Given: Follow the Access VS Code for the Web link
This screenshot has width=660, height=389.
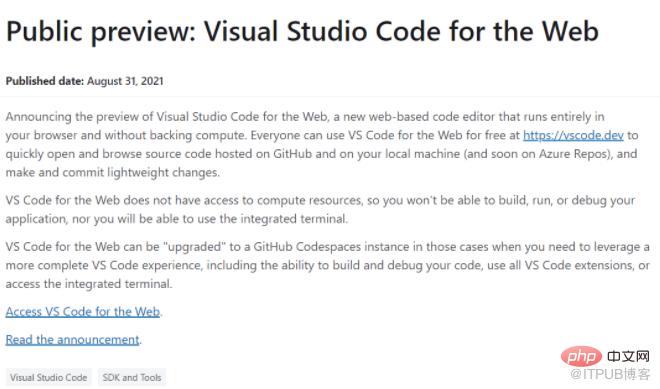Looking at the screenshot, I should 82,312.
